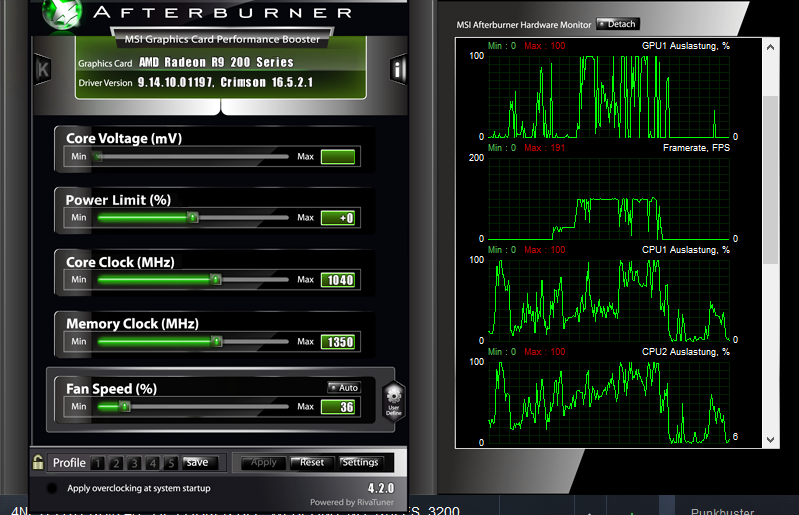The width and height of the screenshot is (799, 515).
Task: Click the version number 4.2.0
Action: tap(381, 488)
